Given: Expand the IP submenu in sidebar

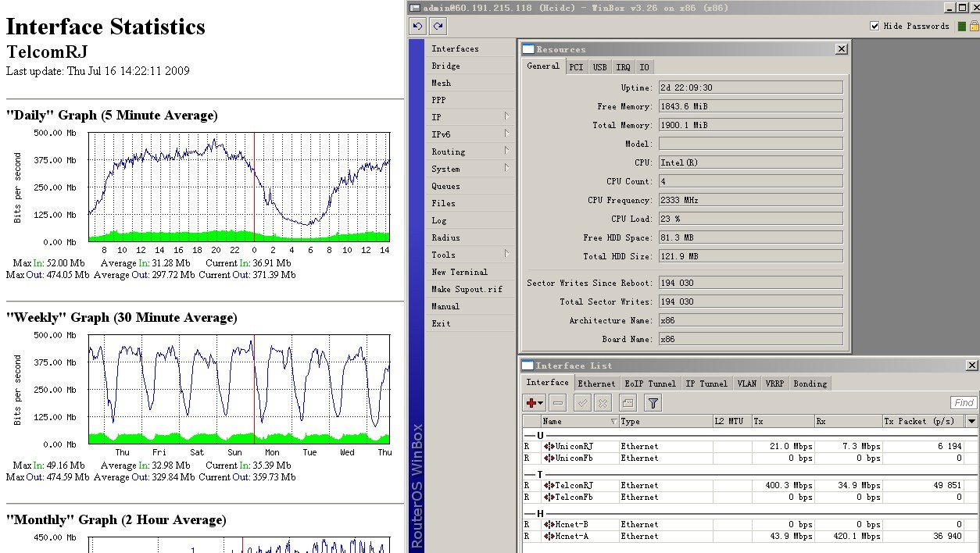Looking at the screenshot, I should (469, 117).
